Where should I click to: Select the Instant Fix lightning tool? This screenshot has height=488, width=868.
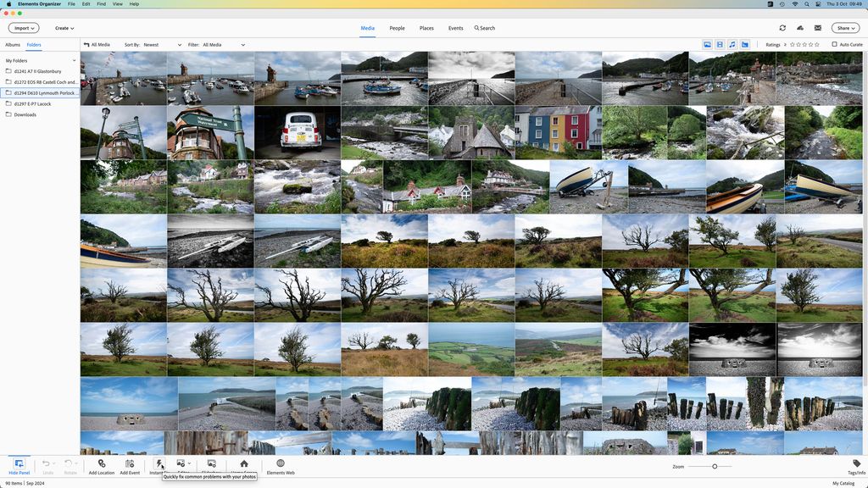159,464
